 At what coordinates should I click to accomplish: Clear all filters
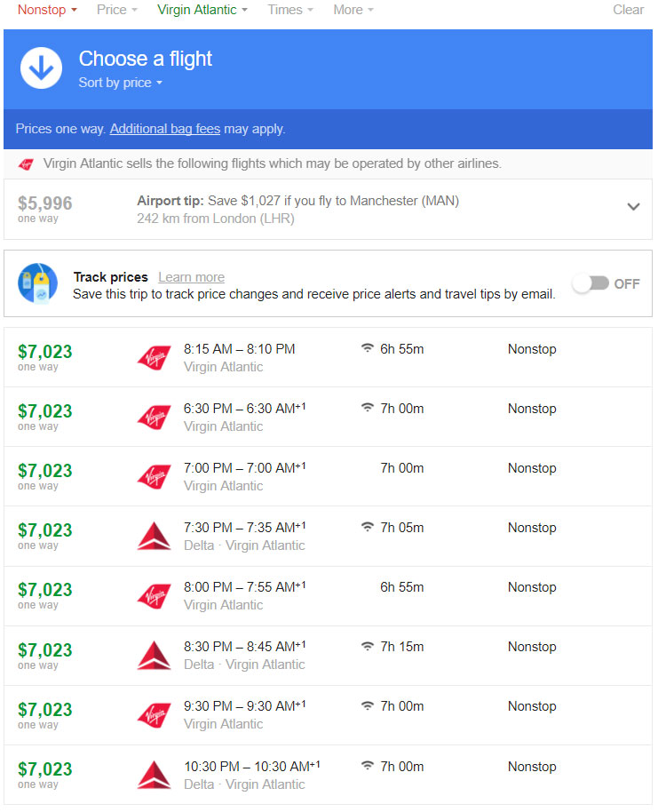(x=628, y=10)
